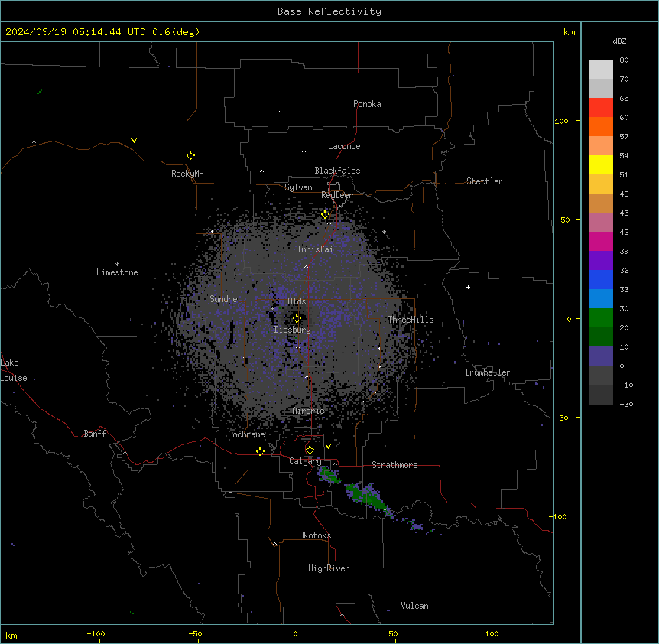
Task: Select the lightest gray 70-80 dBZ swatch
Action: (601, 70)
